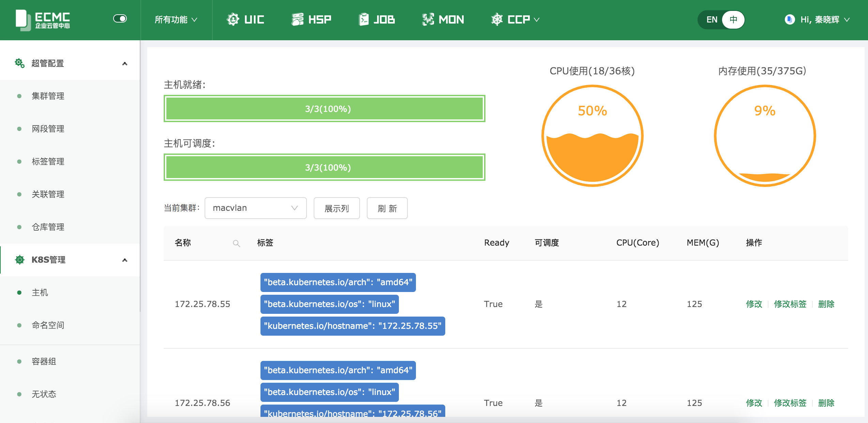Select the 中 language option
Image resolution: width=868 pixels, height=423 pixels.
733,19
